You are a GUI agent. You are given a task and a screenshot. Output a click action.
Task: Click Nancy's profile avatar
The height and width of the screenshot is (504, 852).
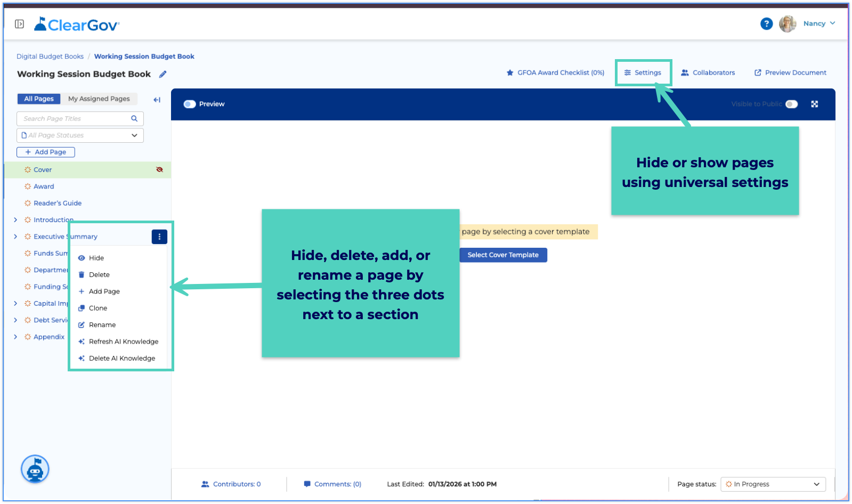pos(788,23)
